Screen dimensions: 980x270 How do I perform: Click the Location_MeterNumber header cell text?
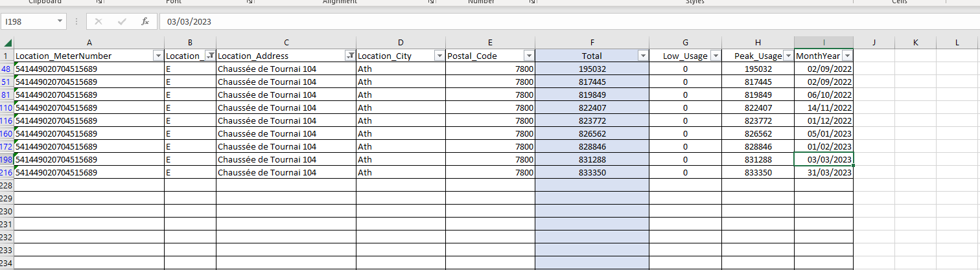coord(64,56)
